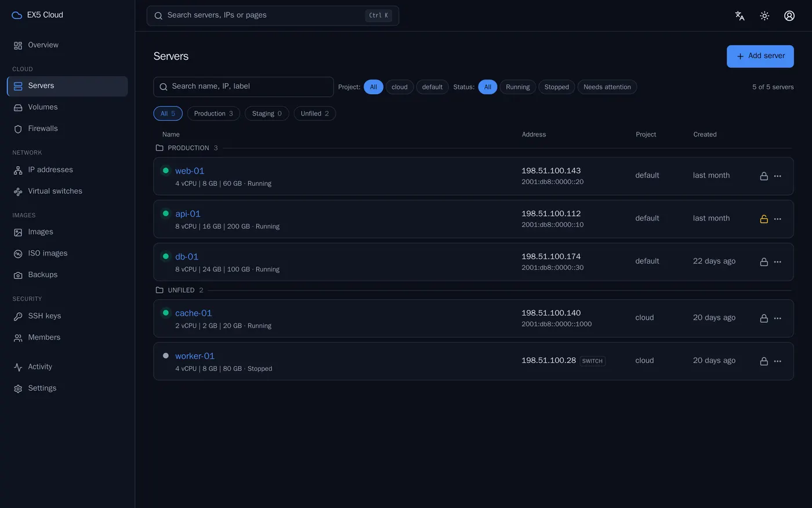
Task: Open Activity in sidebar
Action: pos(67,367)
